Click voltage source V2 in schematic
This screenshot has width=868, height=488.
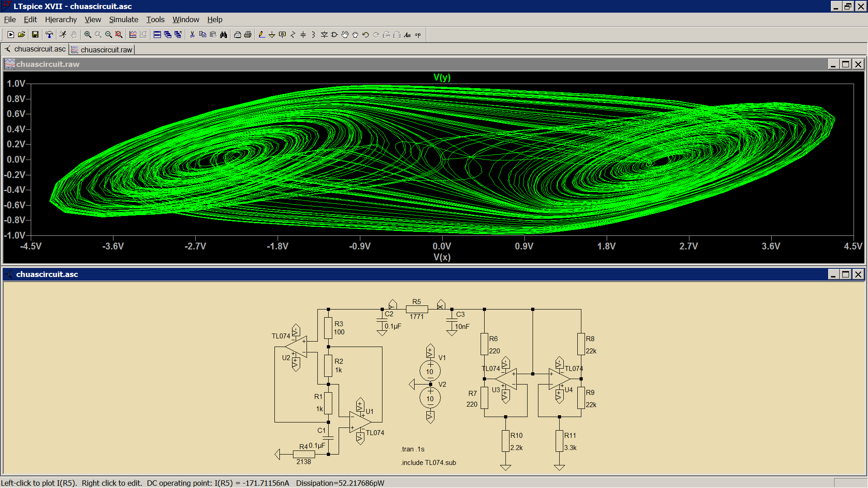tap(430, 398)
